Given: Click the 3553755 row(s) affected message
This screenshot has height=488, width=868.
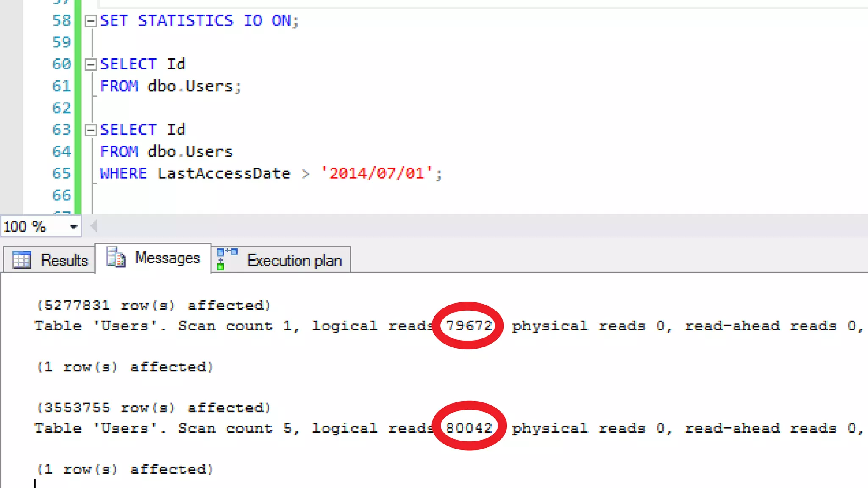Looking at the screenshot, I should click(x=153, y=408).
